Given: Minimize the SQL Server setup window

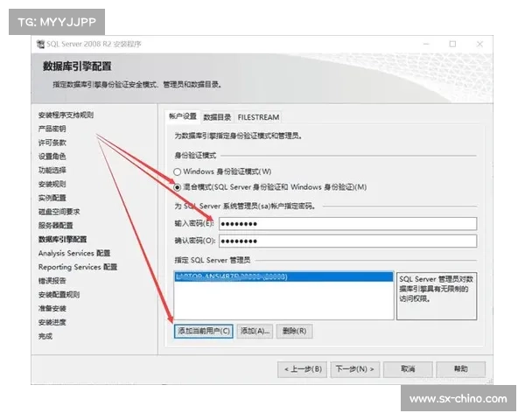Looking at the screenshot, I should pos(426,44).
